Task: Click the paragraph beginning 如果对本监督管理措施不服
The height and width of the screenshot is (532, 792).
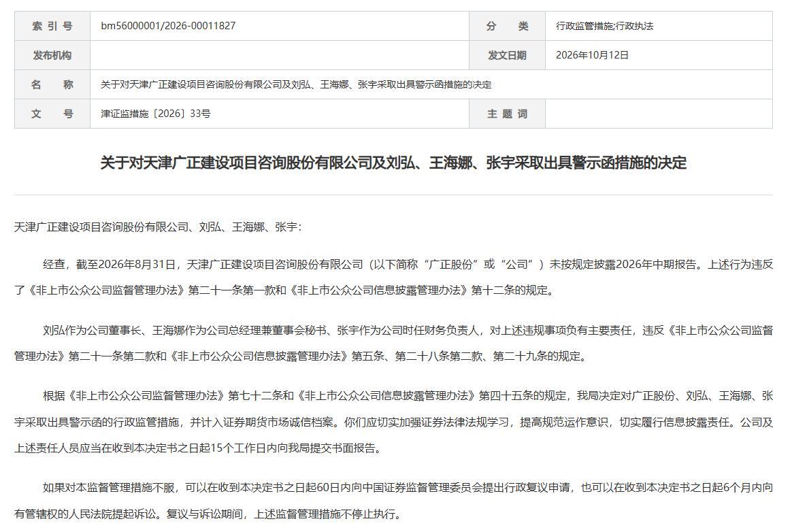Action: (x=393, y=501)
